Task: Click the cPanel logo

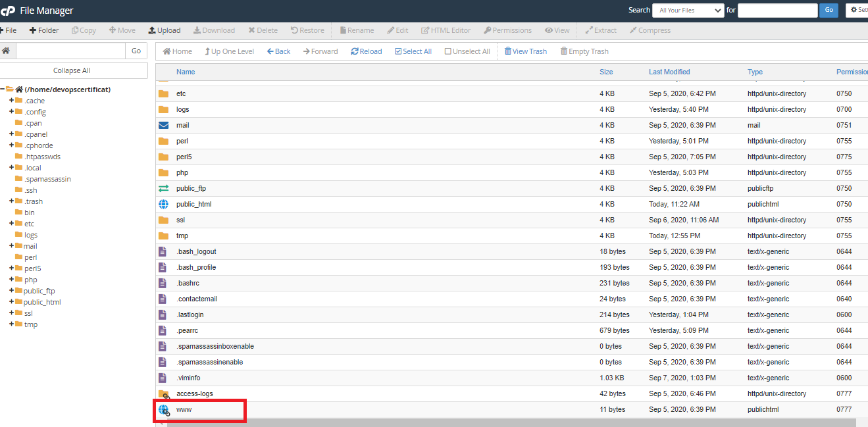Action: (x=8, y=11)
